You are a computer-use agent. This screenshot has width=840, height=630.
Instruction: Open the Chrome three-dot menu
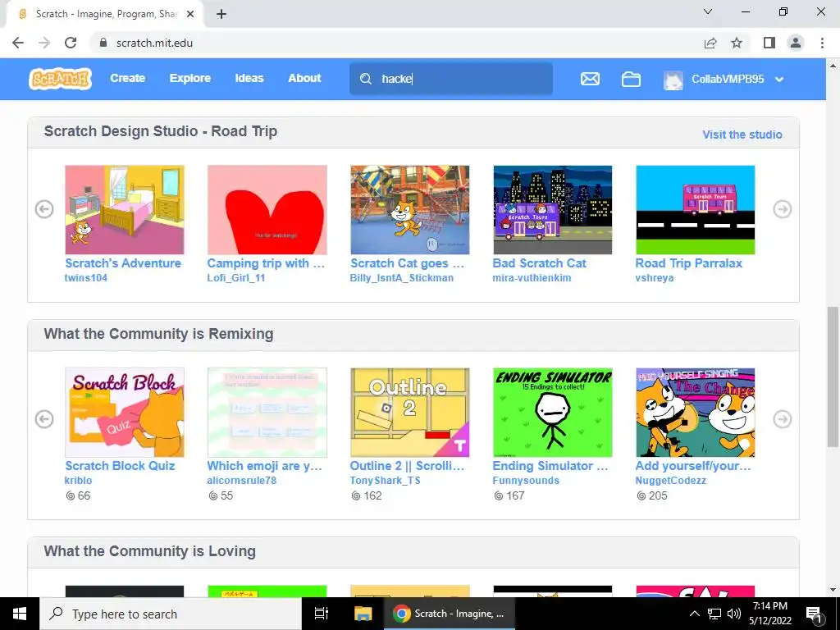pos(822,43)
